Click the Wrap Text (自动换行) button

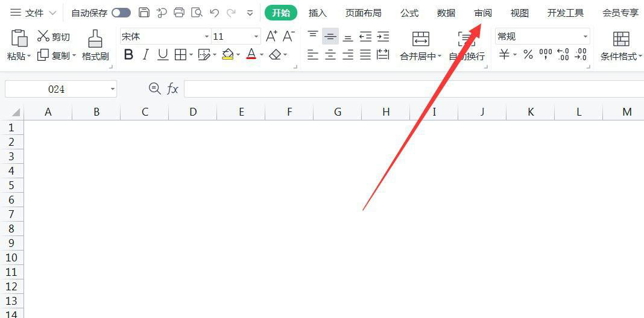[467, 46]
